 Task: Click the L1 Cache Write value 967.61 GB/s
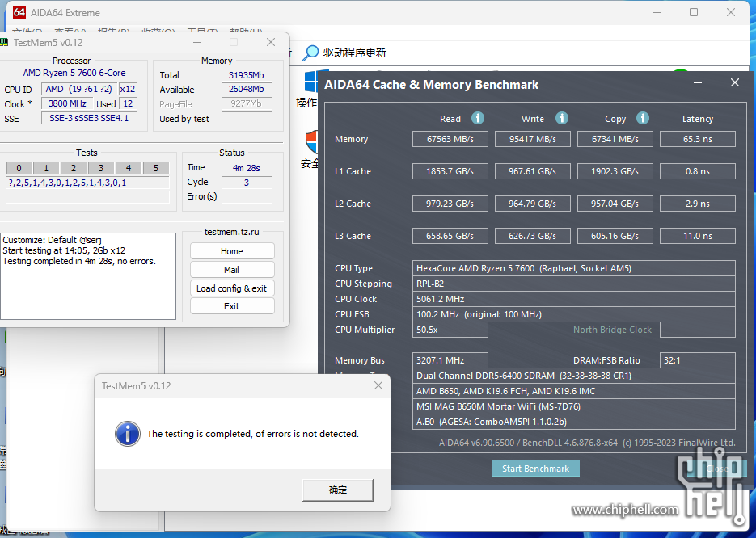tap(532, 171)
